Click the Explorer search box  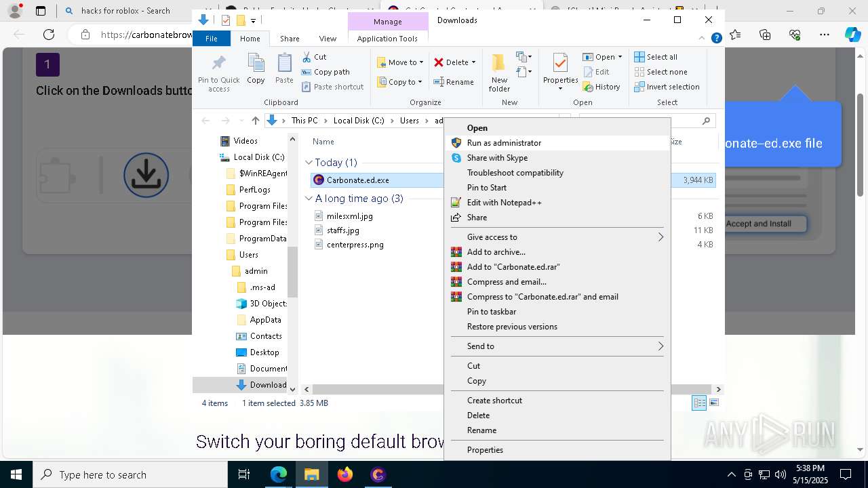pos(648,121)
